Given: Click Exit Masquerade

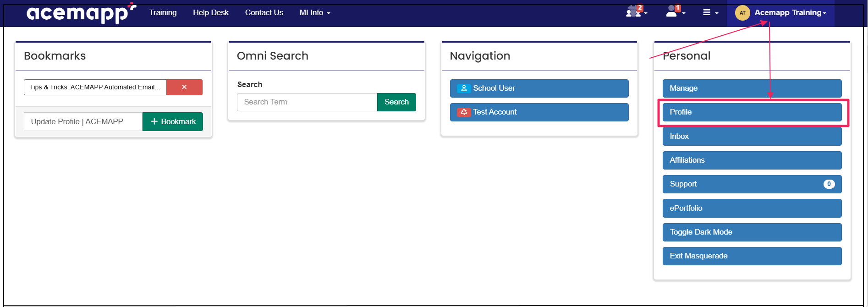Looking at the screenshot, I should [x=752, y=256].
